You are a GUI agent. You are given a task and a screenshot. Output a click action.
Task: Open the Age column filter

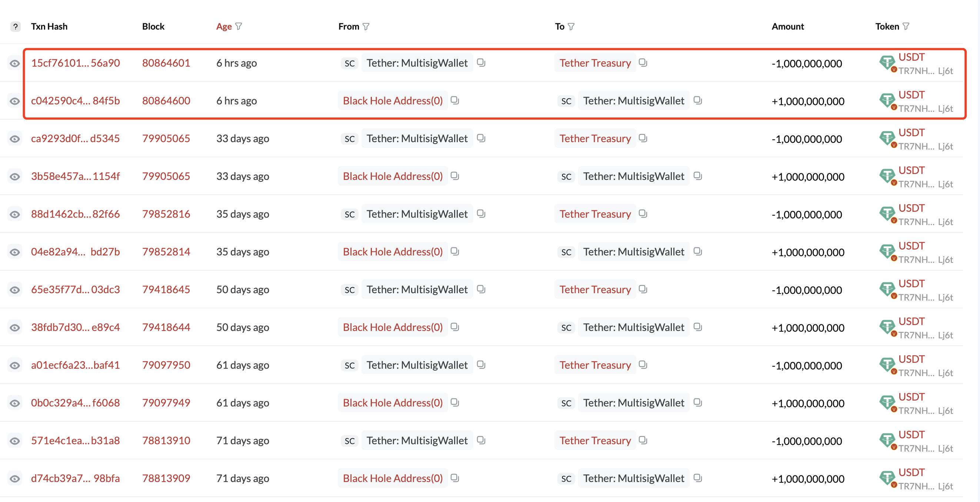[239, 26]
